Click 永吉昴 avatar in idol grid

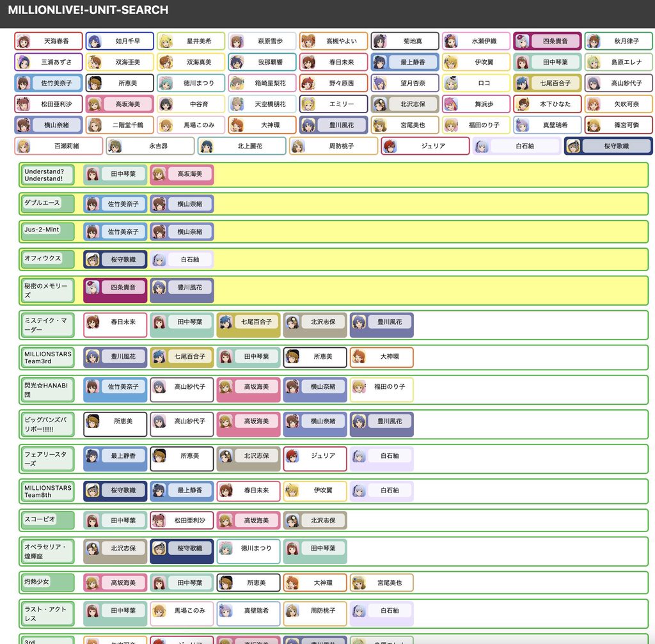click(115, 146)
